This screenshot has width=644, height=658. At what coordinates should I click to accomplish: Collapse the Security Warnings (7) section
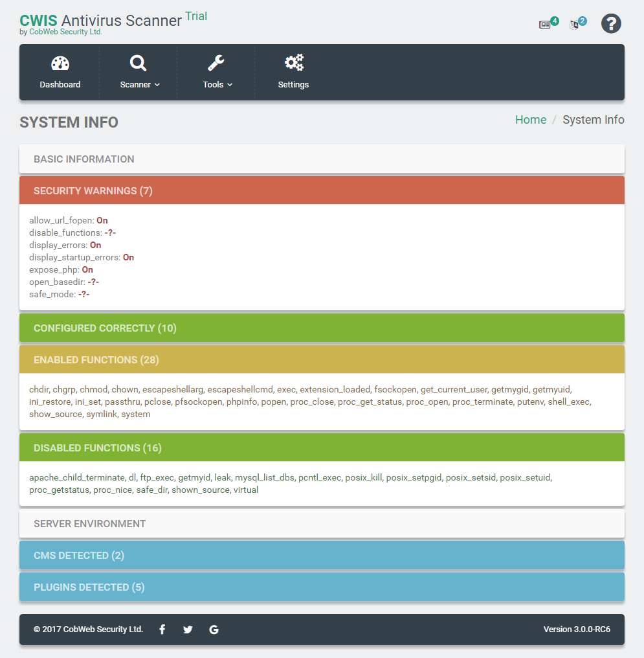[322, 190]
